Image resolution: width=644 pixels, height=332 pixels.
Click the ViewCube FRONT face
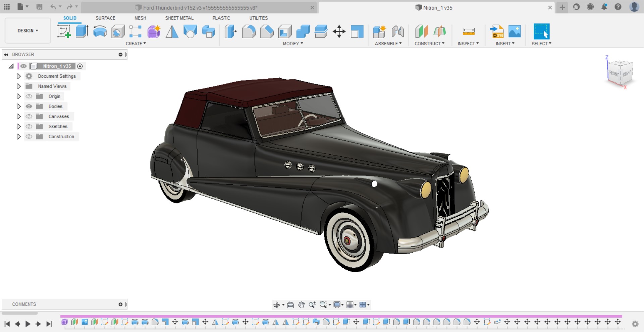point(614,73)
